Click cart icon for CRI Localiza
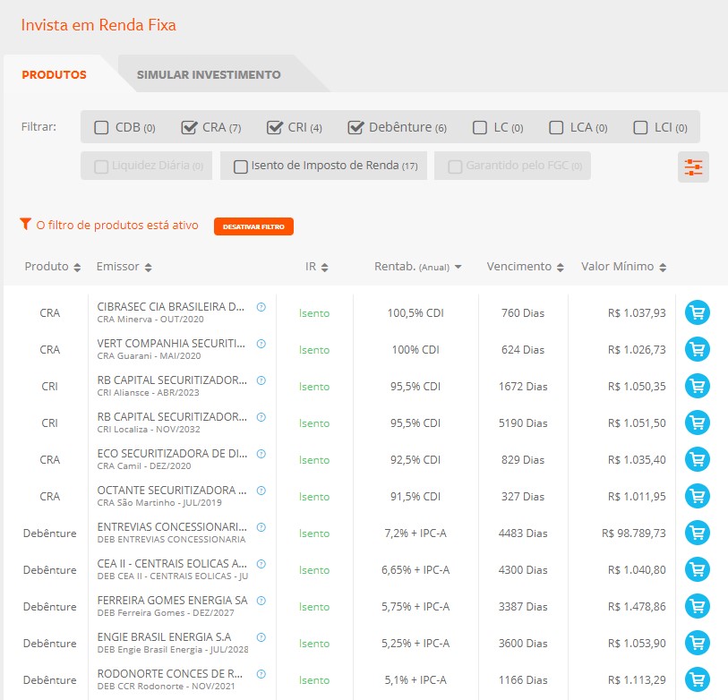The image size is (728, 700). coord(697,423)
